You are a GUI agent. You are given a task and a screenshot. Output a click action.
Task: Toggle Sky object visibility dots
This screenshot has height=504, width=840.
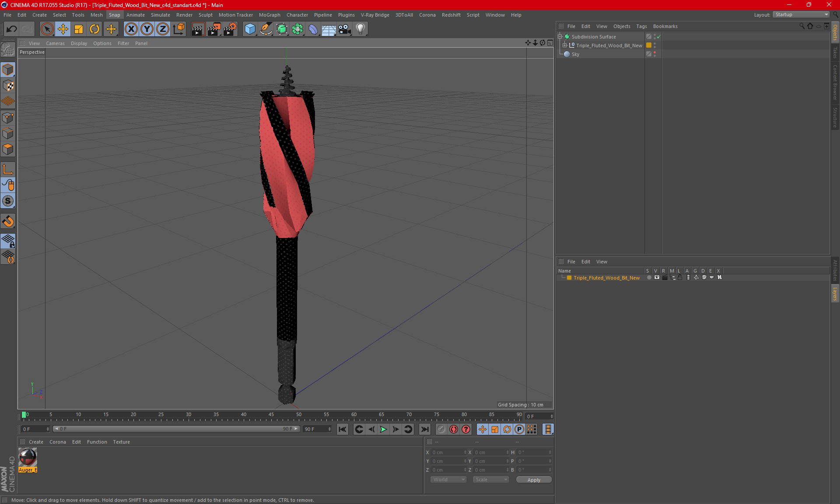coord(654,54)
